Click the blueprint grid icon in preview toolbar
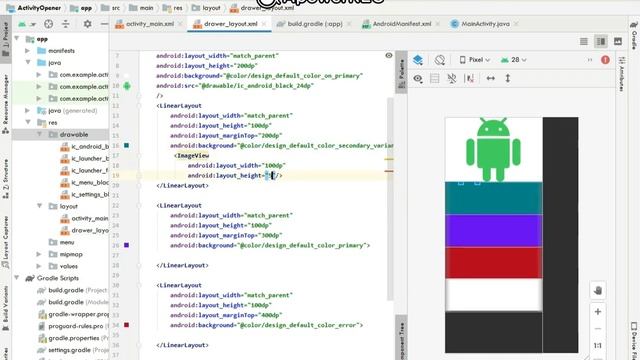This screenshot has width=640, height=360. 435,78
